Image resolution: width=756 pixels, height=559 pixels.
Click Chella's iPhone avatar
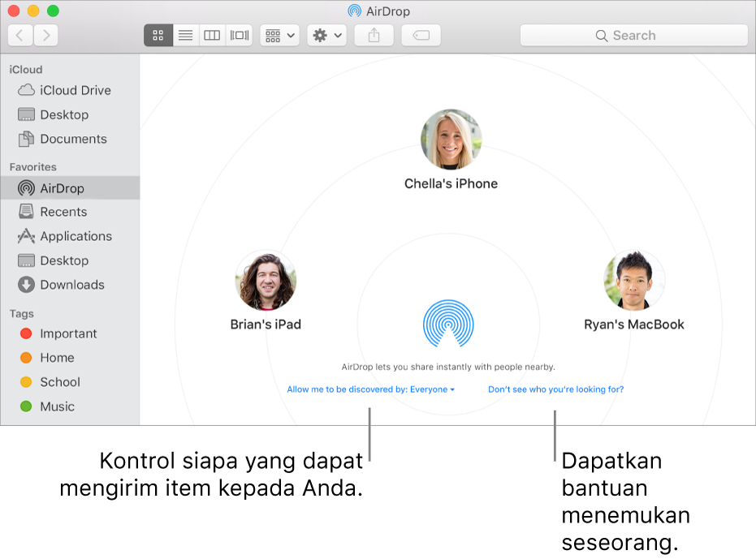pyautogui.click(x=451, y=140)
